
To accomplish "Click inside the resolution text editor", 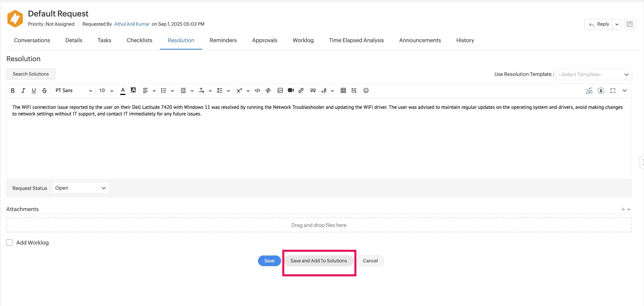I will [x=319, y=139].
